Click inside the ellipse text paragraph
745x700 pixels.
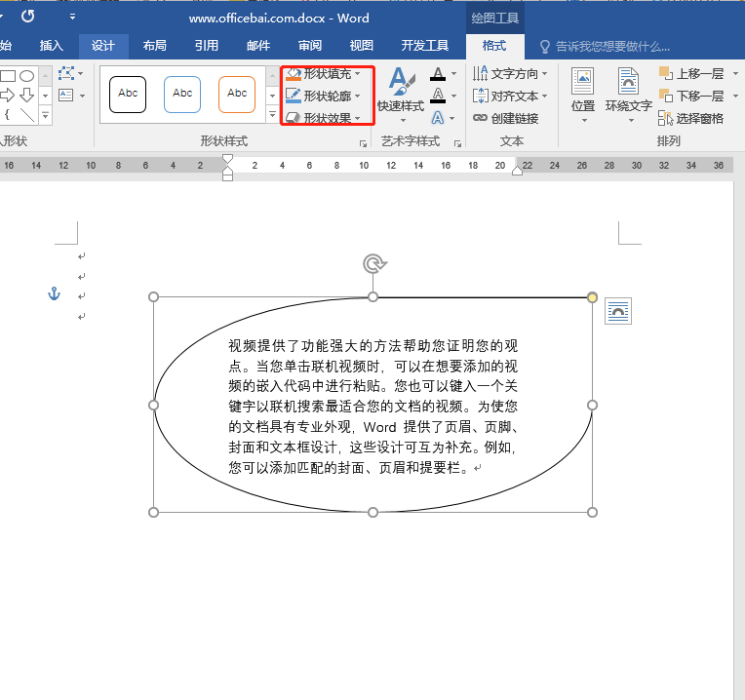(x=372, y=407)
